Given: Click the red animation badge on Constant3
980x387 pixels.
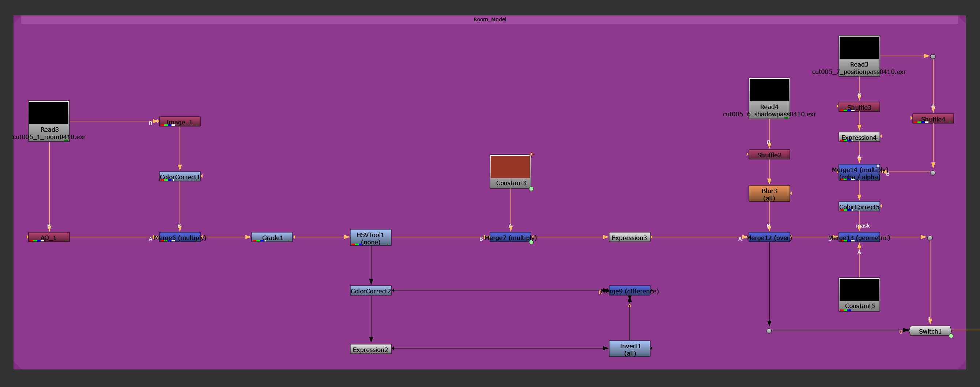Looking at the screenshot, I should (x=531, y=154).
